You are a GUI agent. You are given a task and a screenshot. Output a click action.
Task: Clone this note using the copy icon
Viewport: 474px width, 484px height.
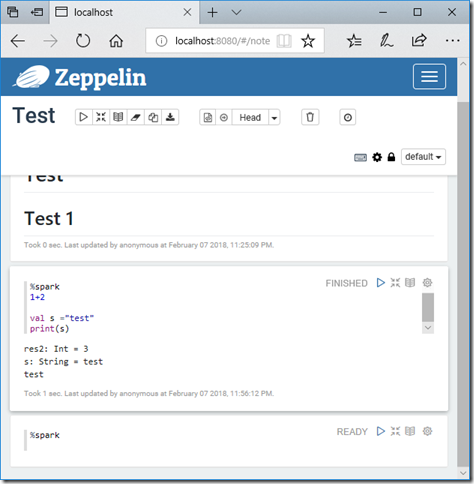coord(153,117)
